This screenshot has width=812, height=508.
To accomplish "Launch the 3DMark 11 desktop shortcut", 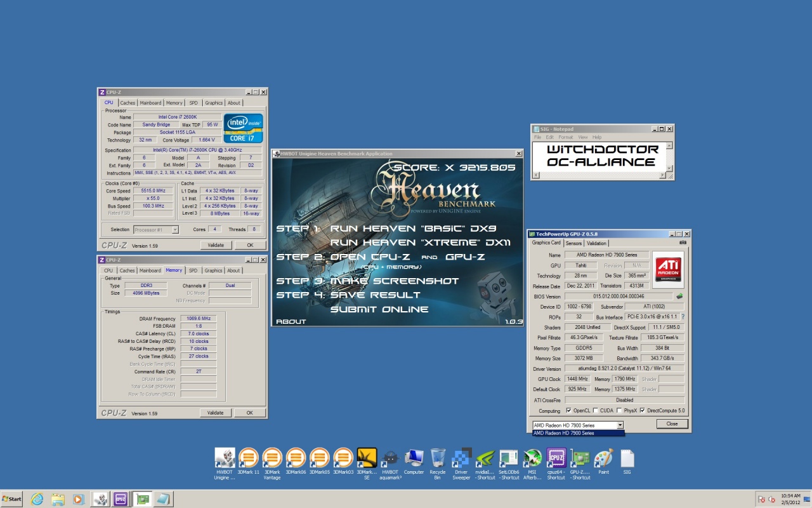I will (248, 458).
